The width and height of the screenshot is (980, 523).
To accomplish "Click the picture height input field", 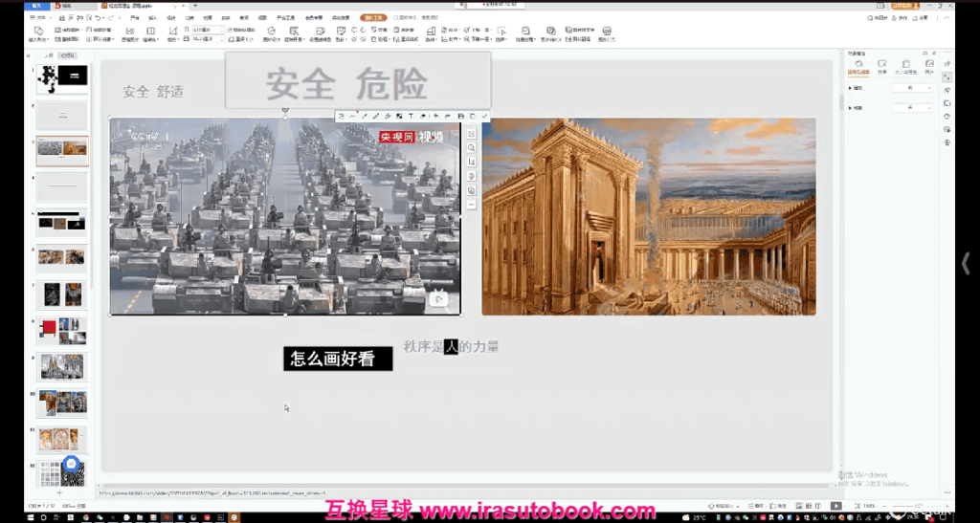I will coord(207,30).
